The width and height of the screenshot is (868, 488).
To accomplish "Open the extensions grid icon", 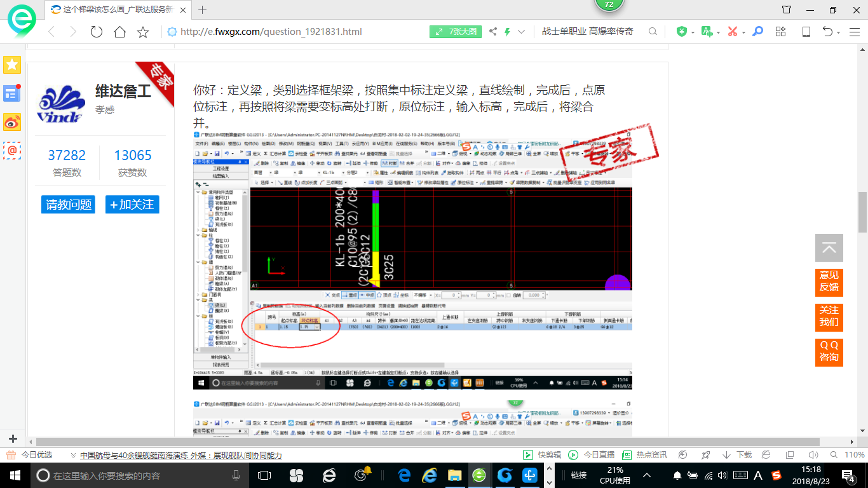I will [x=781, y=31].
